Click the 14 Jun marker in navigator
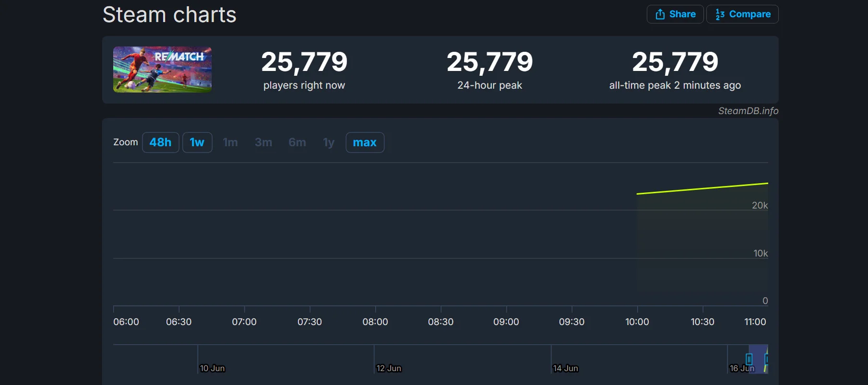Screen dimensions: 868x385 tap(565, 368)
